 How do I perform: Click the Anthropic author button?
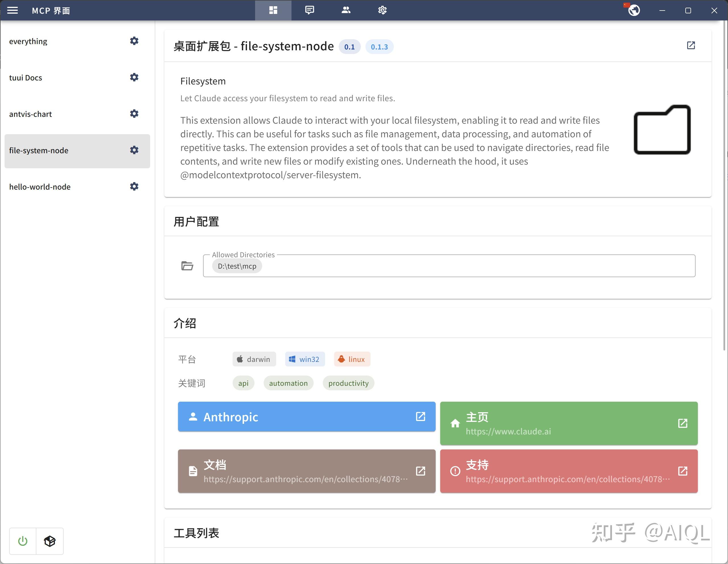point(306,416)
